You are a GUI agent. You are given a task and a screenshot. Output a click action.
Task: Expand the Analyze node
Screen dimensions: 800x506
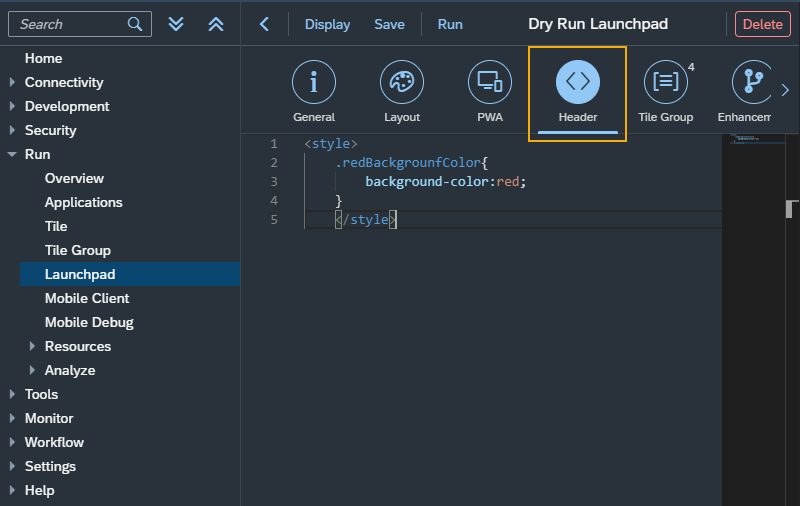coord(32,370)
